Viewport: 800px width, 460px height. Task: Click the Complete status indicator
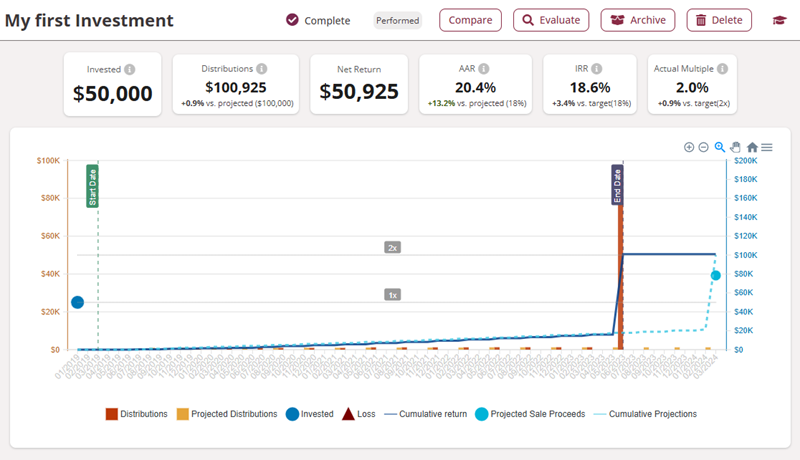(318, 20)
